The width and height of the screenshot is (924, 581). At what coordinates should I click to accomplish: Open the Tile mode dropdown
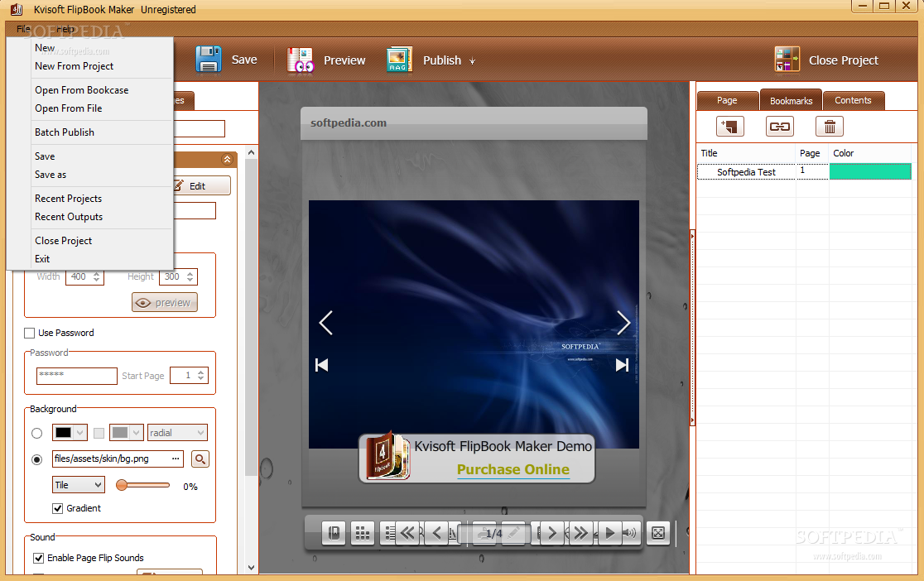tap(79, 485)
